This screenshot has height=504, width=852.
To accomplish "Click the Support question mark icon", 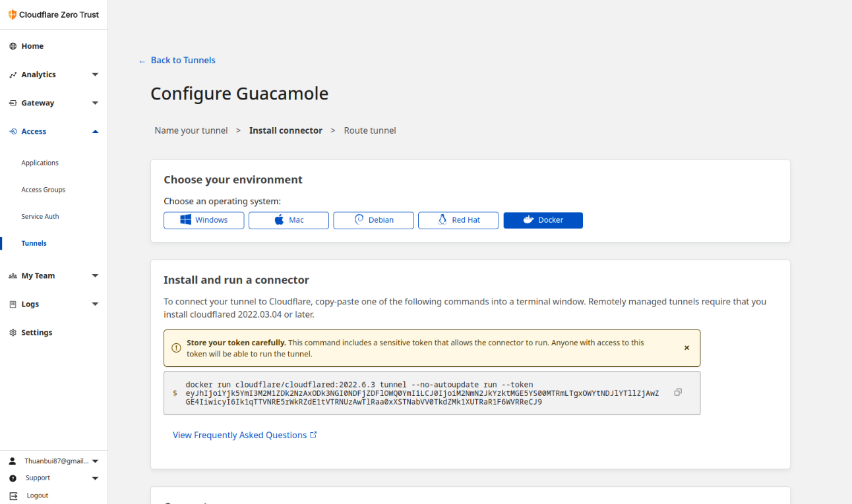I will tap(13, 478).
